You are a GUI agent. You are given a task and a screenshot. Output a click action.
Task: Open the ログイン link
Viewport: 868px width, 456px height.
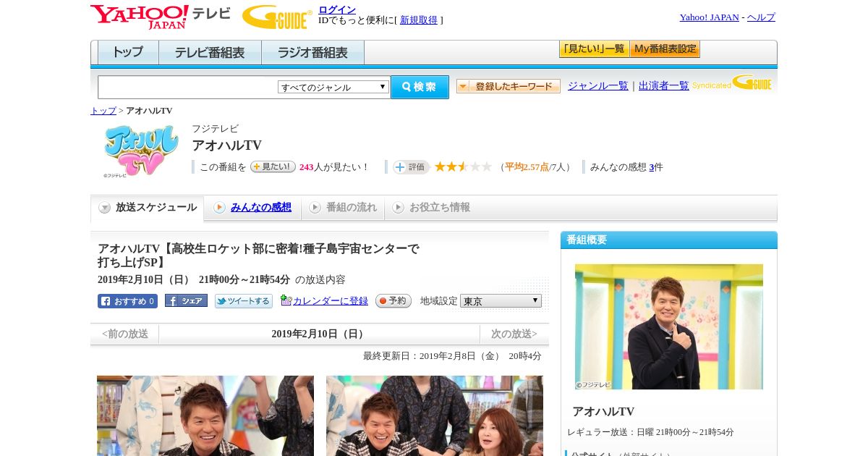click(x=337, y=9)
